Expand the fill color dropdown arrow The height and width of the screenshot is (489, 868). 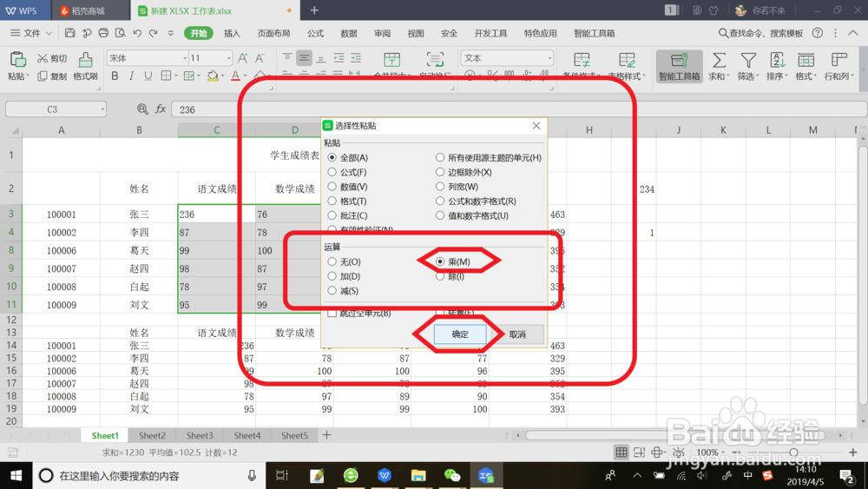pyautogui.click(x=222, y=76)
